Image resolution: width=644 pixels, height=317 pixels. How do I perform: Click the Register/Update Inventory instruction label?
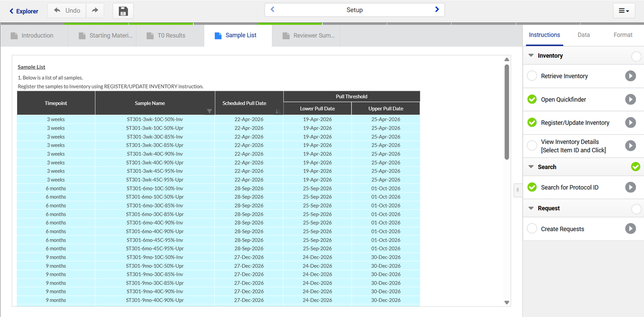[x=575, y=122]
